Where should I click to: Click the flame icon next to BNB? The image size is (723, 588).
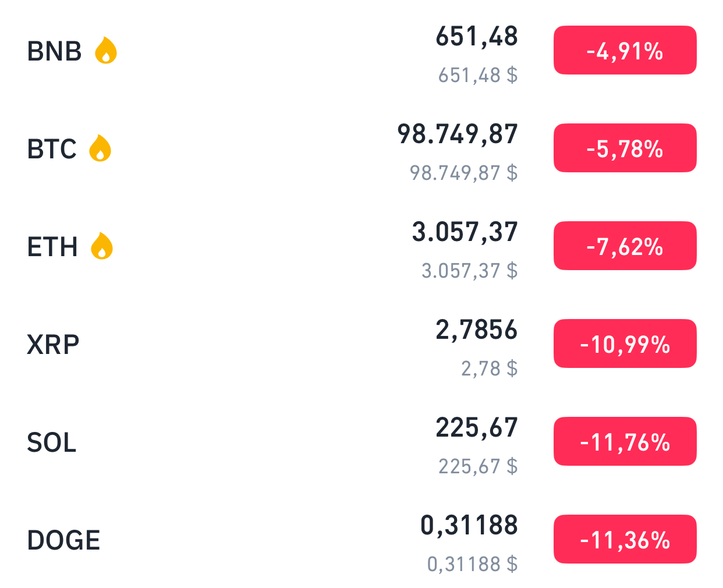[105, 51]
